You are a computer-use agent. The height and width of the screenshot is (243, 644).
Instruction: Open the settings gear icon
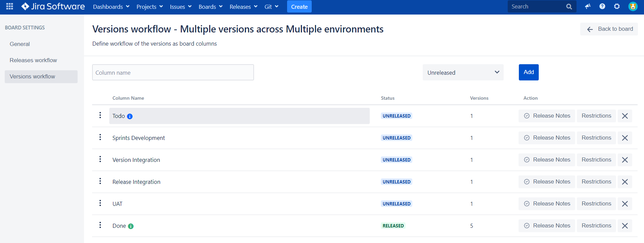[617, 6]
